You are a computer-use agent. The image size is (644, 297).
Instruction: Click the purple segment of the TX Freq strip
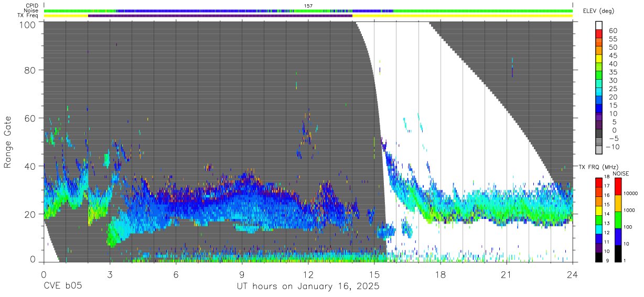click(220, 16)
